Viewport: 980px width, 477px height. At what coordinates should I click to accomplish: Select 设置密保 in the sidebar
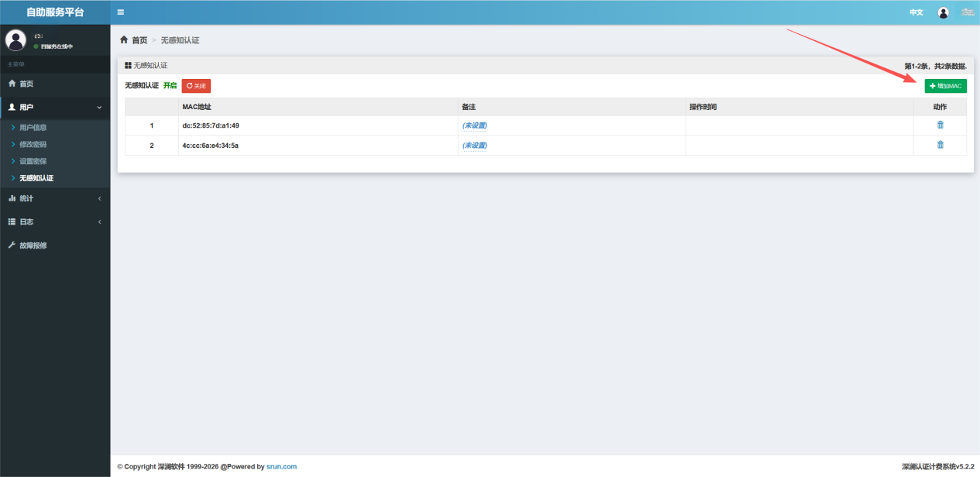(x=33, y=161)
